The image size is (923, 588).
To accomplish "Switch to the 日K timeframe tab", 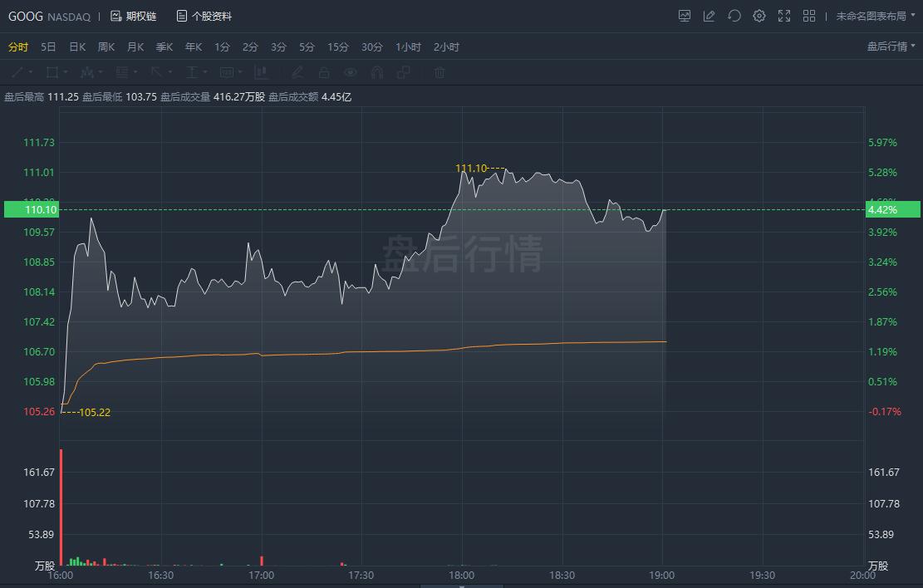I will coord(77,47).
